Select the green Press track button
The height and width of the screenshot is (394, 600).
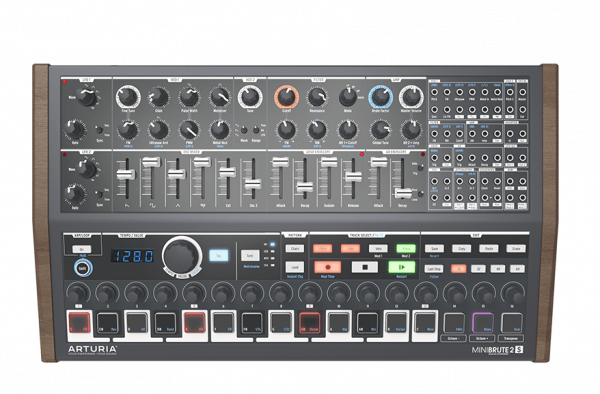coord(406,249)
